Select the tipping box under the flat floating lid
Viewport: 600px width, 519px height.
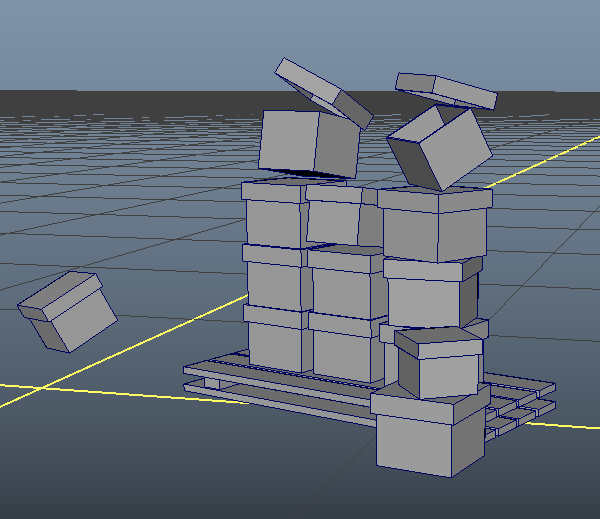pyautogui.click(x=439, y=147)
